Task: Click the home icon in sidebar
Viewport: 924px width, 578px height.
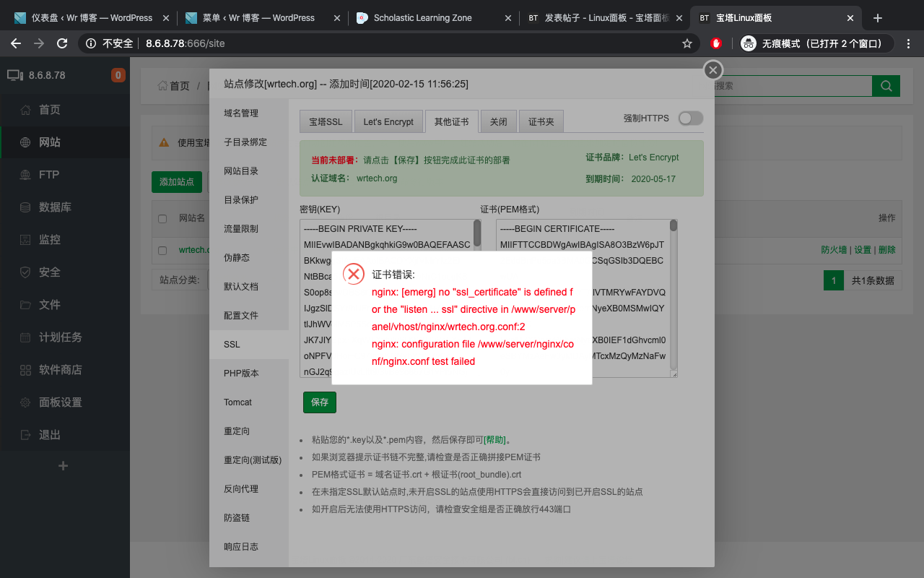Action: click(26, 110)
